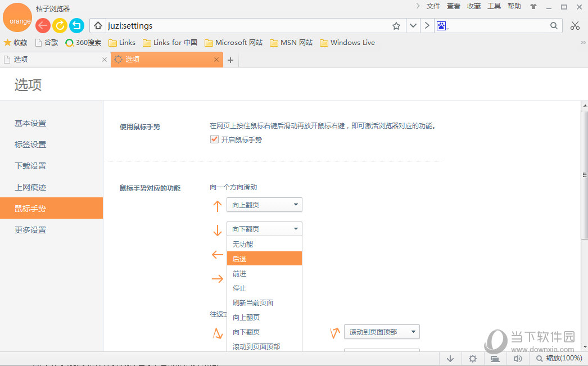Screen dimensions: 588x366
Task: Open the 工具 menu
Action: pyautogui.click(x=494, y=6)
